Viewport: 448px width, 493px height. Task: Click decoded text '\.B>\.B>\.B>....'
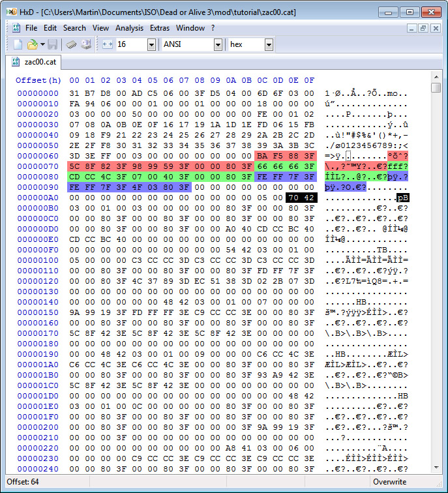366,333
